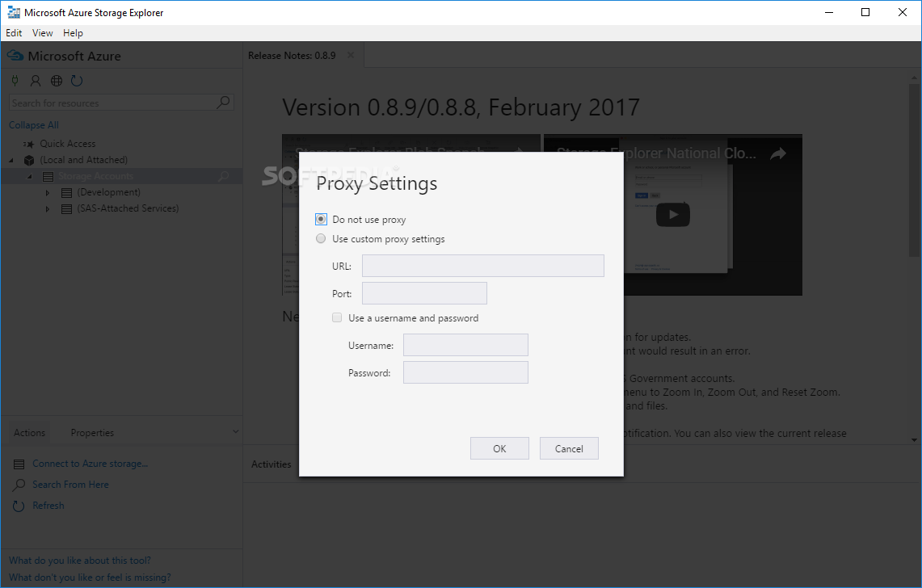Click the Search From Here magnifier icon
The height and width of the screenshot is (588, 922).
tap(19, 485)
